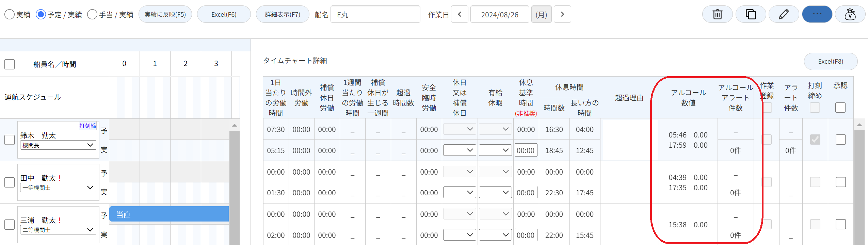Click 休息基準時間 input in 田中 実 row
The image size is (868, 245).
526,193
